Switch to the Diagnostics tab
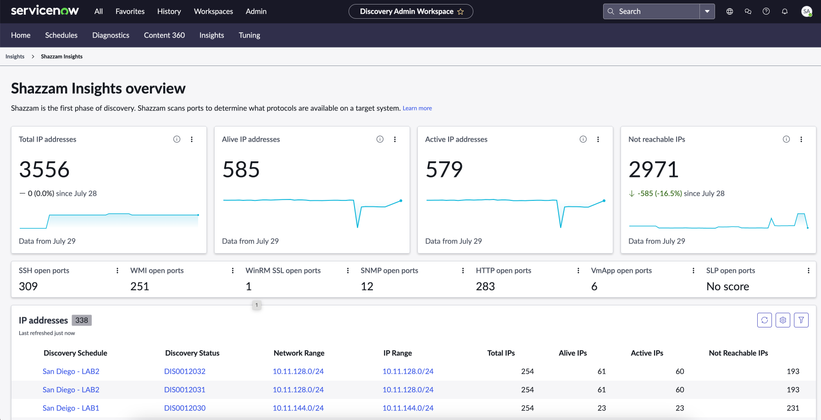 click(110, 35)
